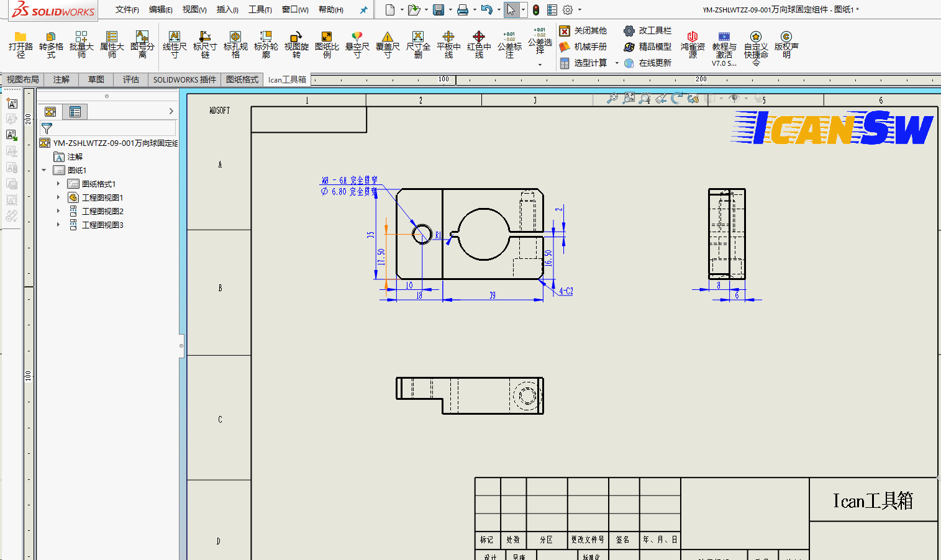941x560 pixels.
Task: Click the Save disk icon
Action: (439, 10)
